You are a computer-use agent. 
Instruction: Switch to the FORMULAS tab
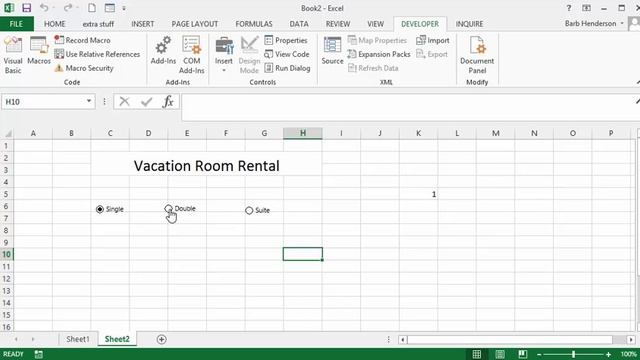tap(254, 24)
